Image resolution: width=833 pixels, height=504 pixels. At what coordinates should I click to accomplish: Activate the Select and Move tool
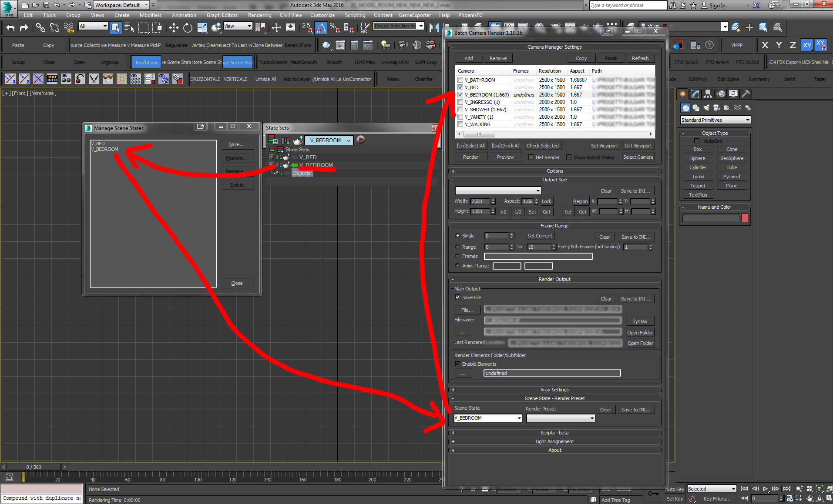point(174,28)
